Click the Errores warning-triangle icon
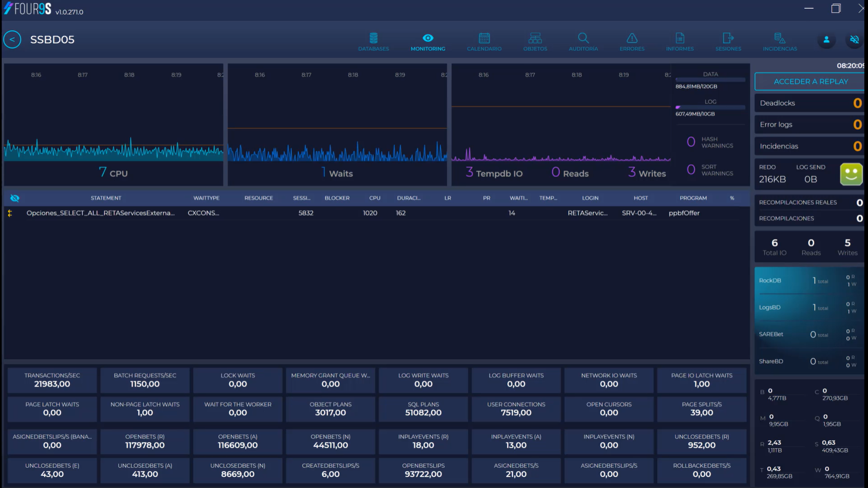Screen dimensions: 868x488 [x=632, y=39]
